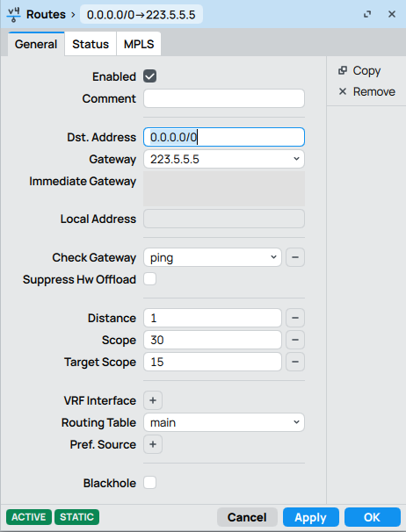The height and width of the screenshot is (532, 406).
Task: Open the Gateway dropdown showing 223.5.5.5
Action: [224, 159]
